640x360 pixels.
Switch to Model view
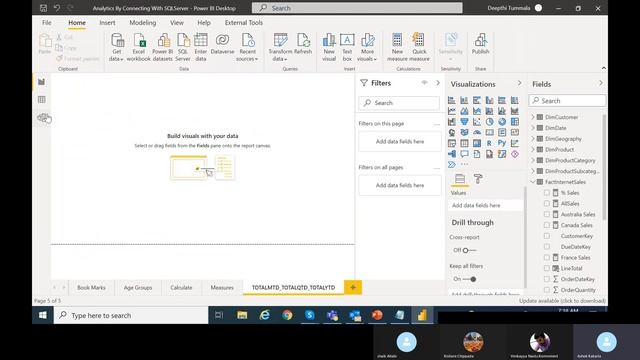tap(42, 118)
